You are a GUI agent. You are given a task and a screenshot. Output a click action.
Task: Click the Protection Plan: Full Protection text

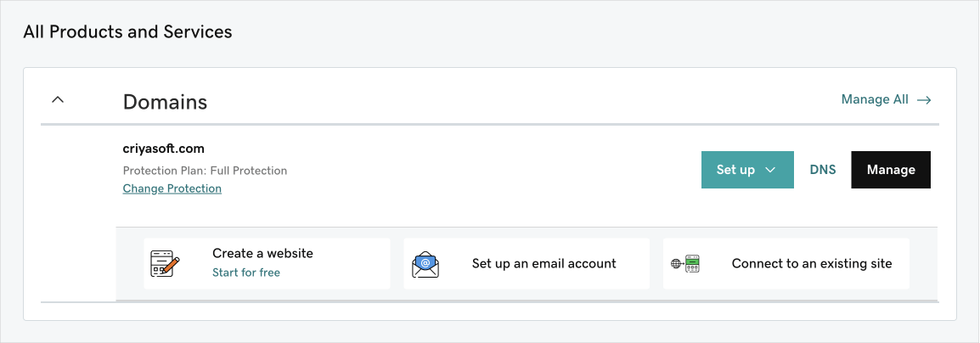click(x=205, y=171)
